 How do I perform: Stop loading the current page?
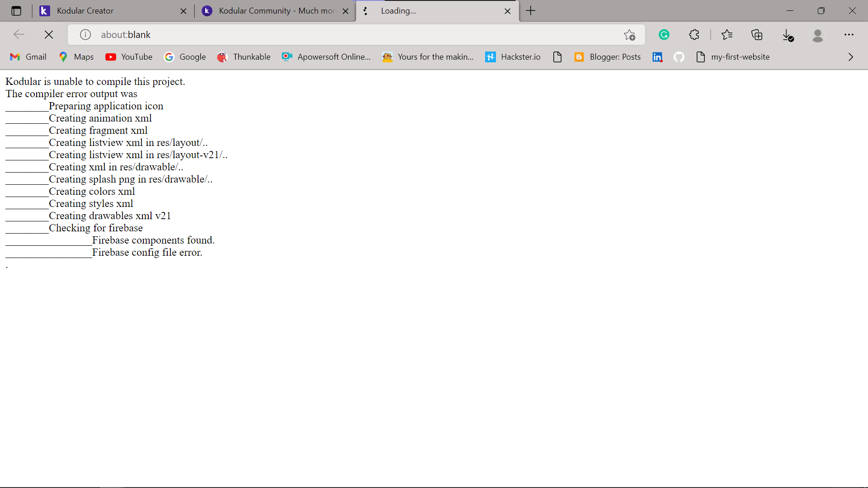[x=48, y=34]
